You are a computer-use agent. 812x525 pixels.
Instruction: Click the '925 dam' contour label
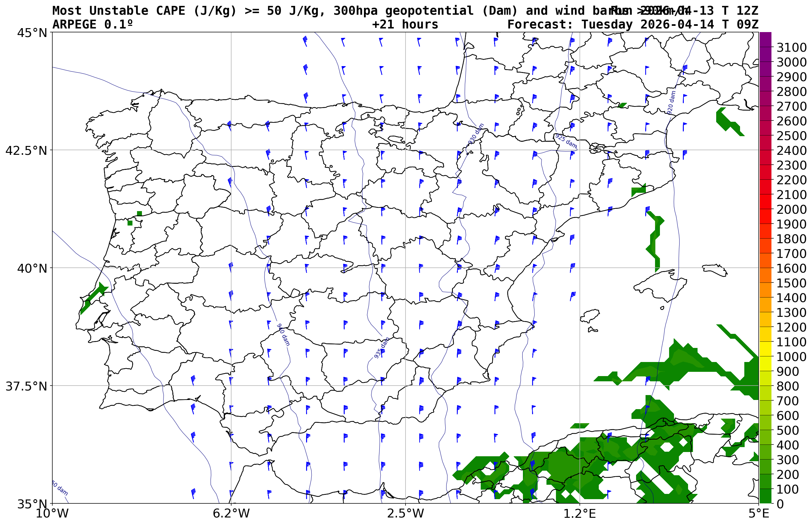point(566,141)
